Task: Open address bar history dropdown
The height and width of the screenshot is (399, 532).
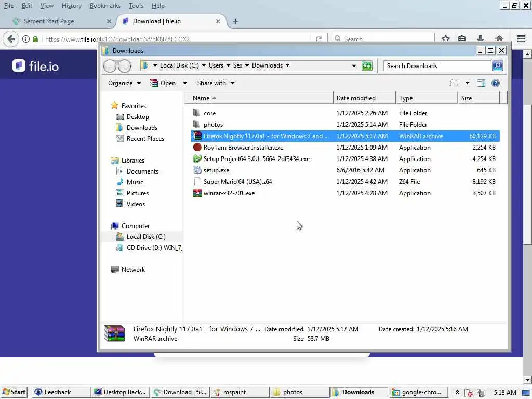Action: [x=354, y=66]
